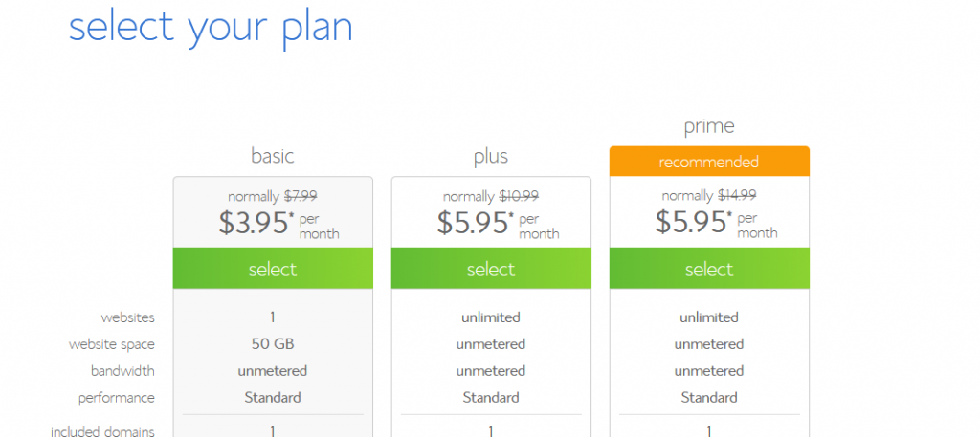Image resolution: width=980 pixels, height=437 pixels.
Task: Click the crossed-out $7.99 normal price
Action: [x=300, y=196]
